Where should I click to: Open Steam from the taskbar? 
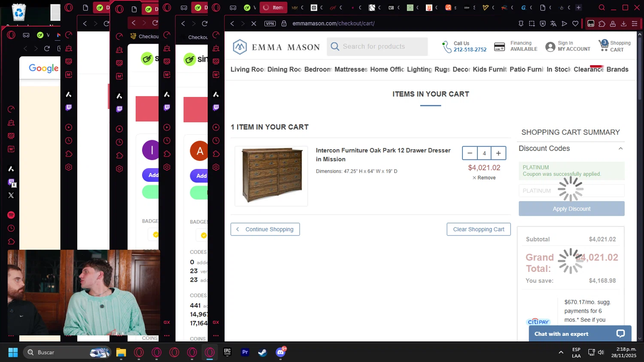point(262,352)
